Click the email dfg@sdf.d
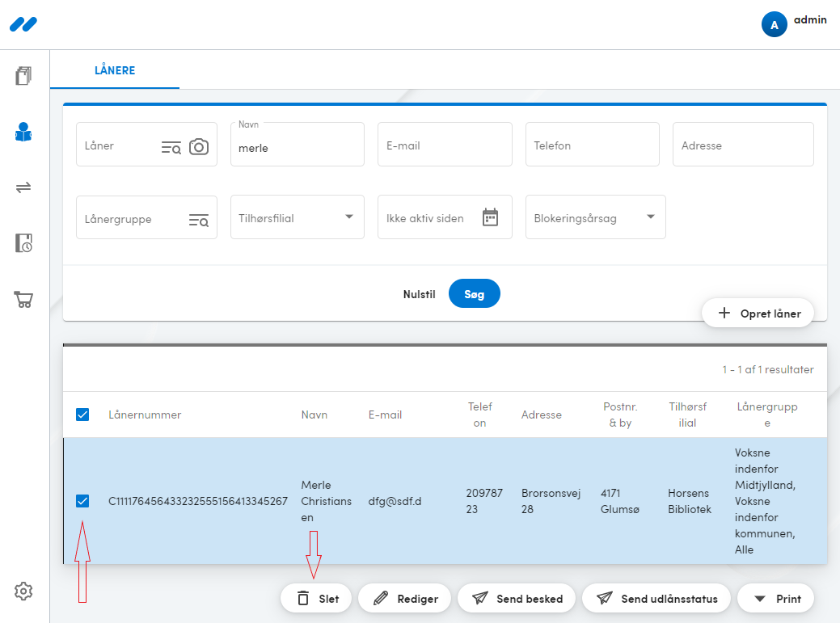The width and height of the screenshot is (840, 623). tap(395, 501)
